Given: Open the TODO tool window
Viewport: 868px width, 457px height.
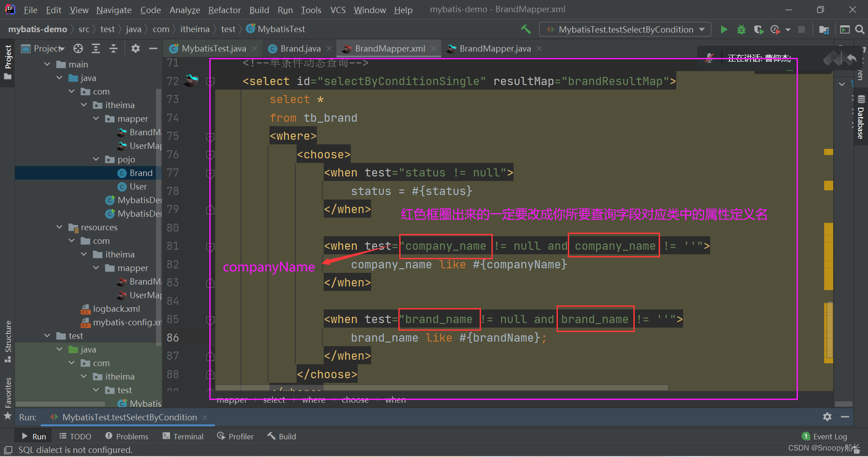Looking at the screenshot, I should pyautogui.click(x=75, y=437).
